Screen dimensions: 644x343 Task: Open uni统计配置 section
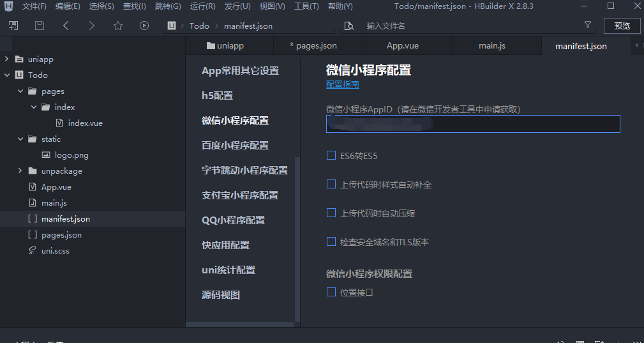[228, 270]
